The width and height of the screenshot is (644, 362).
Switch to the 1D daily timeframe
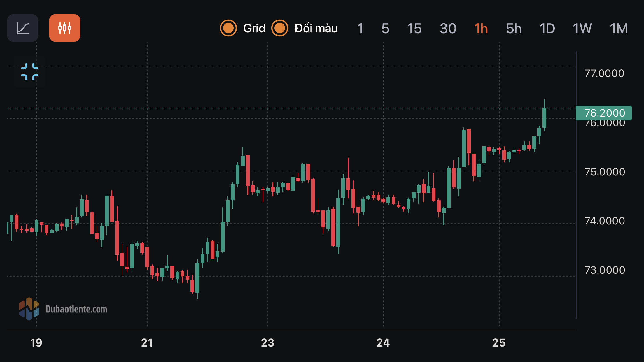(547, 29)
